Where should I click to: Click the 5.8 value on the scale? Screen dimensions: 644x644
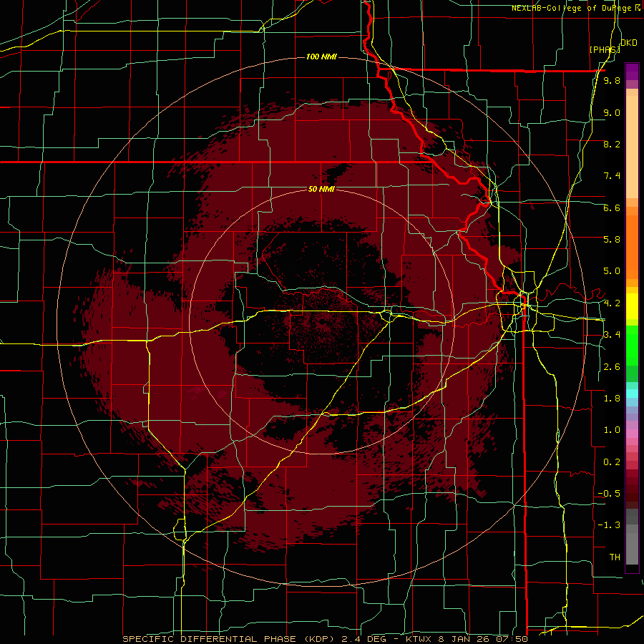tap(612, 240)
